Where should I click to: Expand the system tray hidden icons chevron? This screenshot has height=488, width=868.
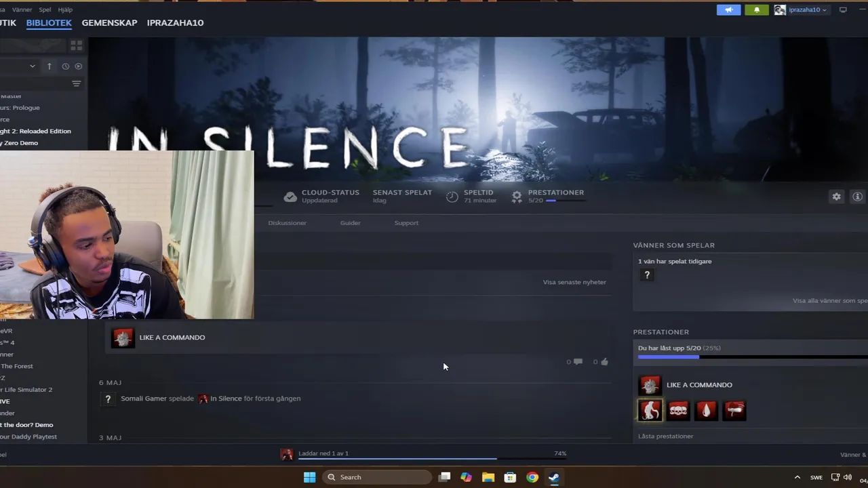tap(797, 477)
